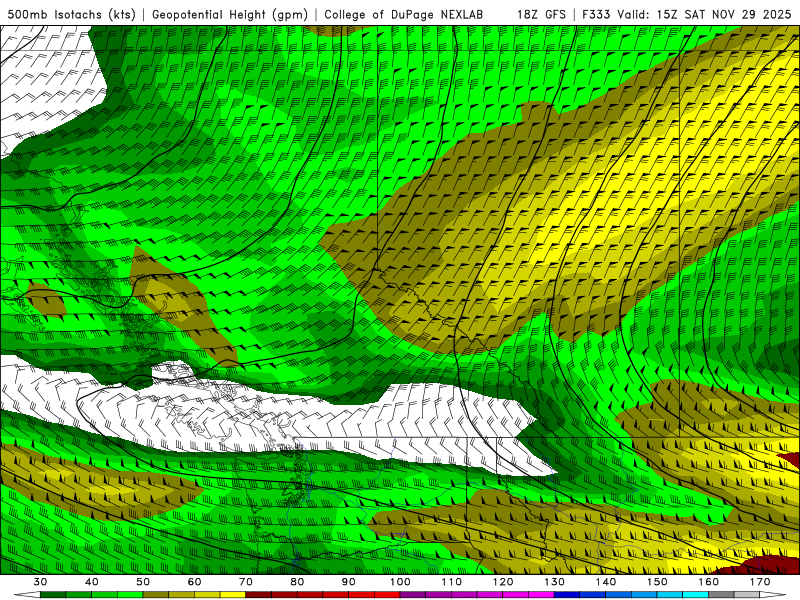Click the 'Geopotential Height (gpm)' header label
The width and height of the screenshot is (800, 600).
coord(230,14)
